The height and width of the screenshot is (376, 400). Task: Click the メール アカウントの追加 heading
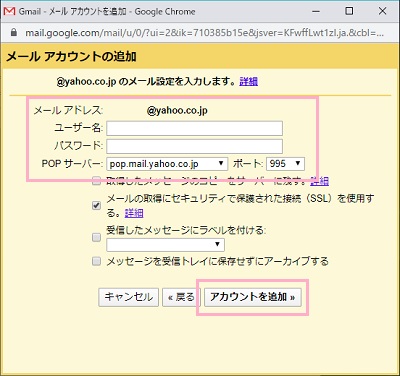[71, 56]
